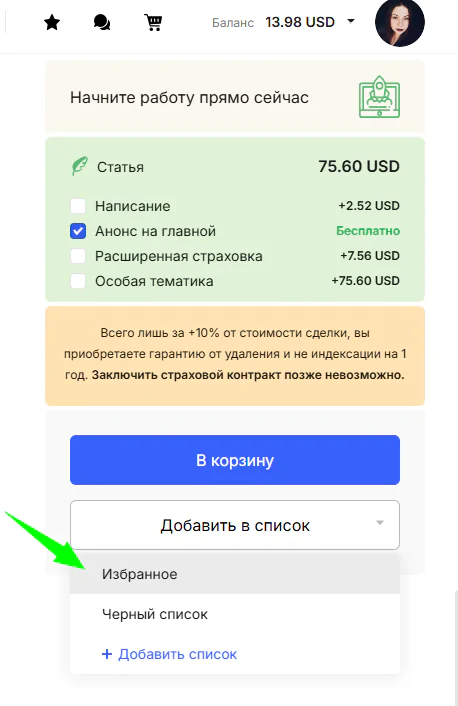The height and width of the screenshot is (706, 458).
Task: Open messages chat bubble icon
Action: [102, 22]
